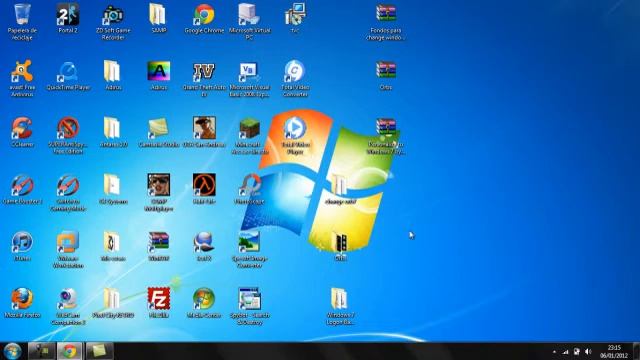
Task: Open Microsoft Visual Basic 2008 Express
Action: tap(249, 71)
